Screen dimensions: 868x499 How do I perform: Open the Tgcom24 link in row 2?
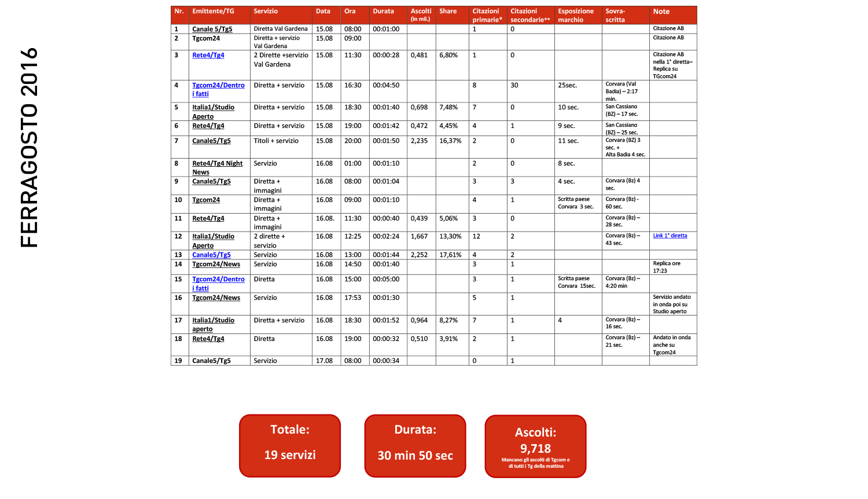click(x=206, y=38)
